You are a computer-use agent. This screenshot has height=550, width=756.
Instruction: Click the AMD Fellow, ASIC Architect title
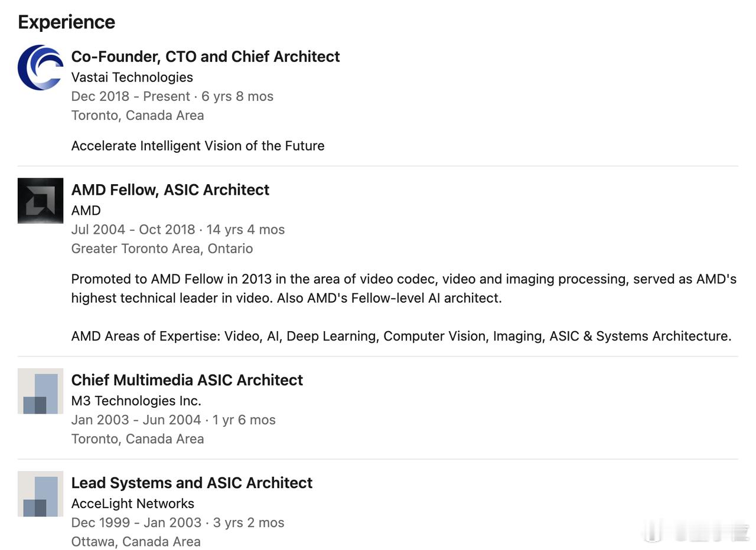(x=170, y=190)
